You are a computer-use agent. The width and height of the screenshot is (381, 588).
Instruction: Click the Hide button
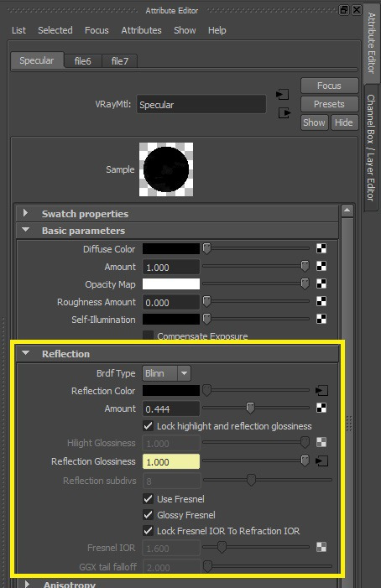[344, 122]
